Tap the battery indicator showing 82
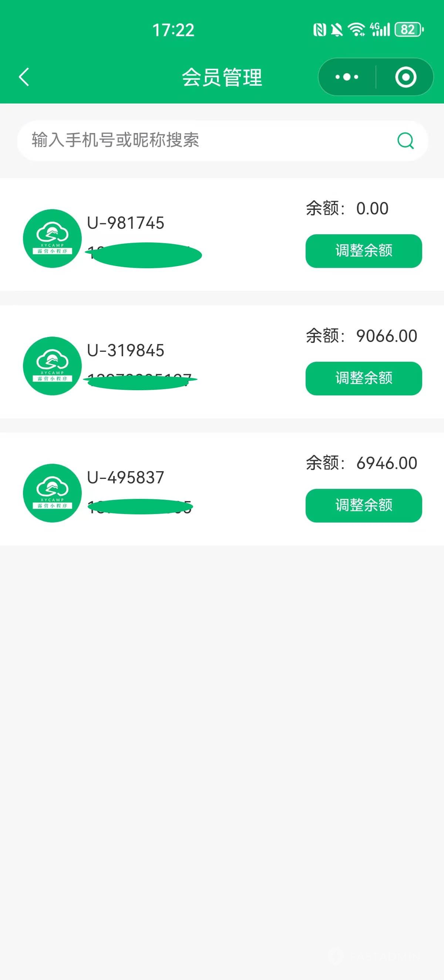This screenshot has width=444, height=980. (x=409, y=29)
